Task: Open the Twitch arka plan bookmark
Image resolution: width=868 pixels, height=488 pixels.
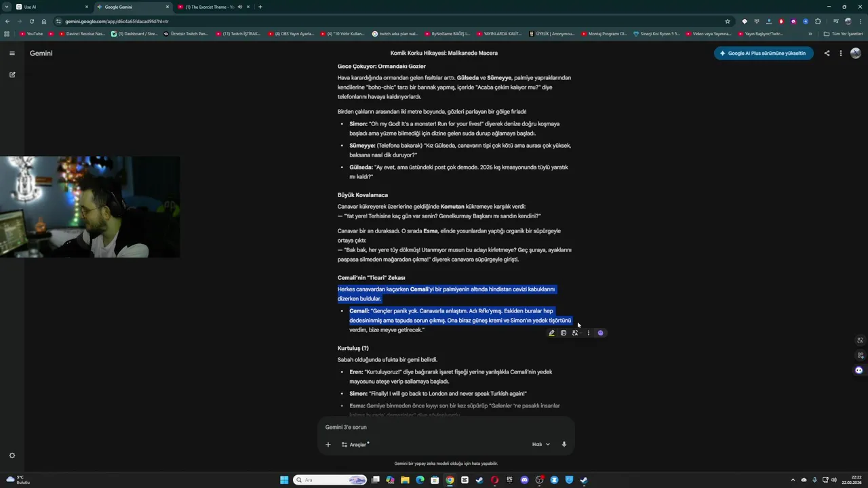Action: pyautogui.click(x=395, y=33)
